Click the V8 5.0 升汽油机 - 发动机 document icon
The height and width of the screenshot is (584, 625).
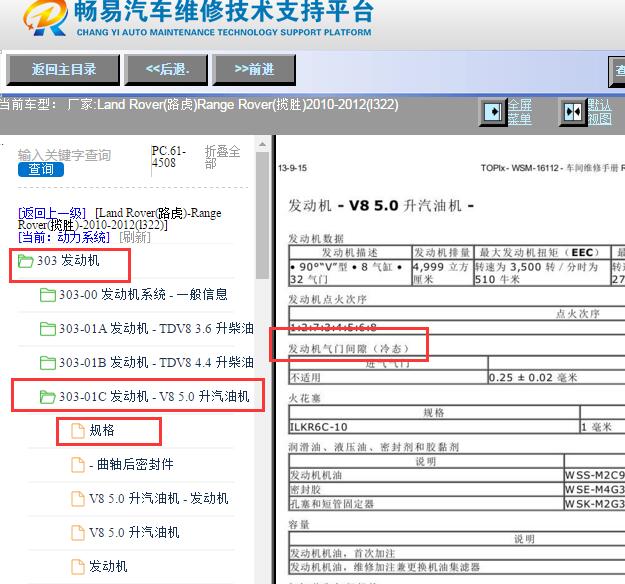click(x=78, y=499)
